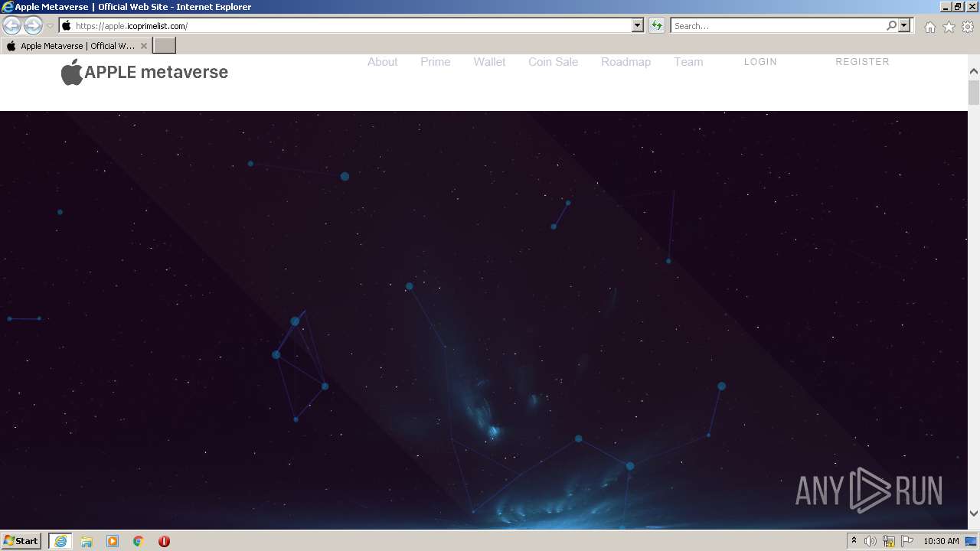The width and height of the screenshot is (980, 551).
Task: Select the Apple Metaverse browser tab
Action: pyautogui.click(x=76, y=46)
